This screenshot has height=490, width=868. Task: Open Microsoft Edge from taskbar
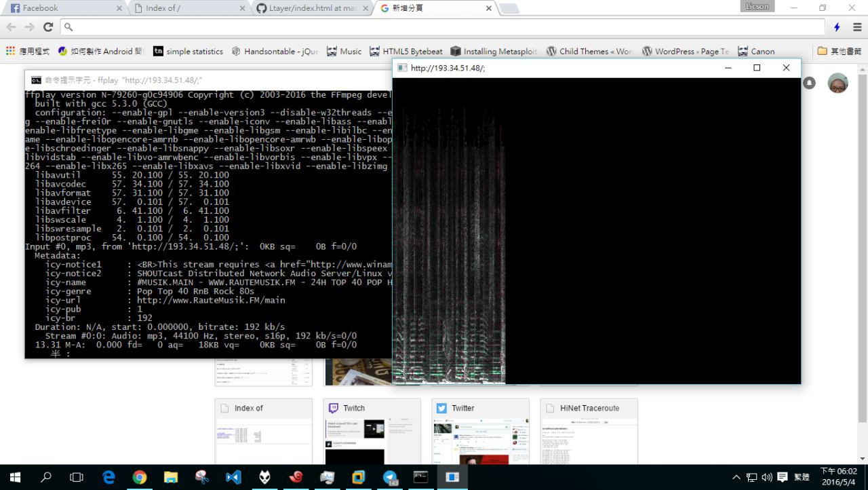(x=108, y=477)
